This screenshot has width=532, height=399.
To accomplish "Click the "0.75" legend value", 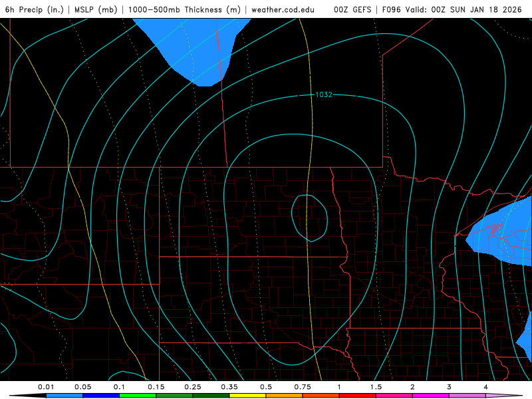I will click(303, 387).
